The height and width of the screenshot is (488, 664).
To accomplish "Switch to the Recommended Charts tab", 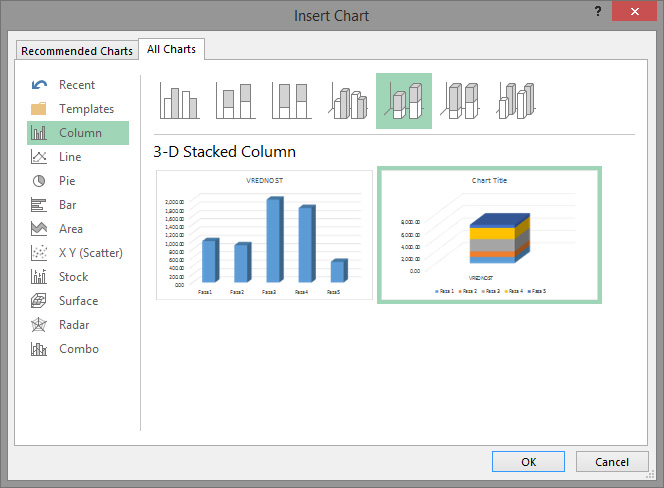I will tap(77, 51).
